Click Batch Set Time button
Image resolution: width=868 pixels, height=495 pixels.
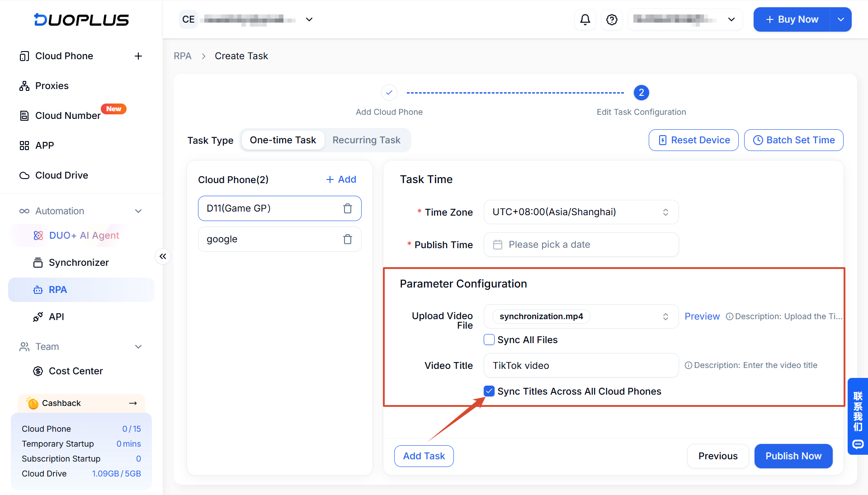click(793, 140)
